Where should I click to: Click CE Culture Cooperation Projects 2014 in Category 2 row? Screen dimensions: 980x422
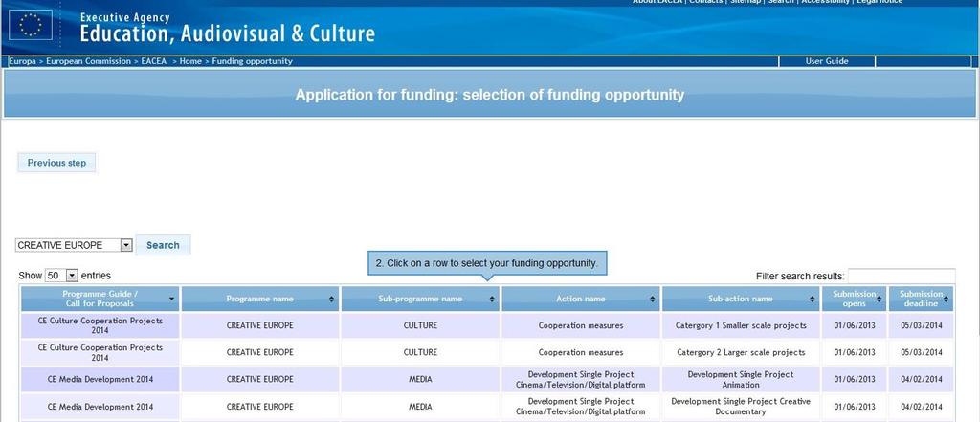click(x=100, y=352)
